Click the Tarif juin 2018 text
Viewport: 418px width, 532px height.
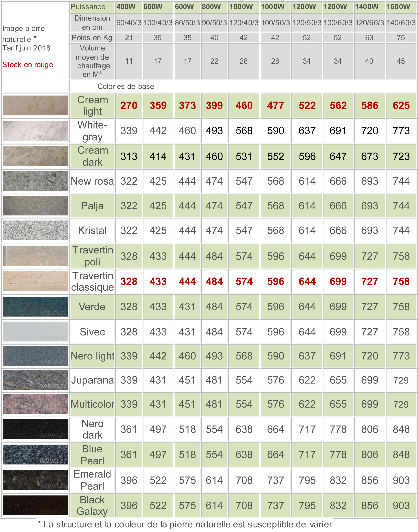click(26, 48)
